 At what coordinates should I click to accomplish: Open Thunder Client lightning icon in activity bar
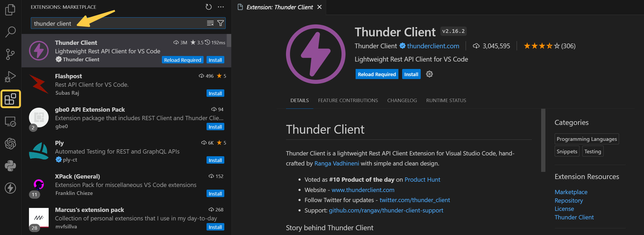click(x=10, y=188)
